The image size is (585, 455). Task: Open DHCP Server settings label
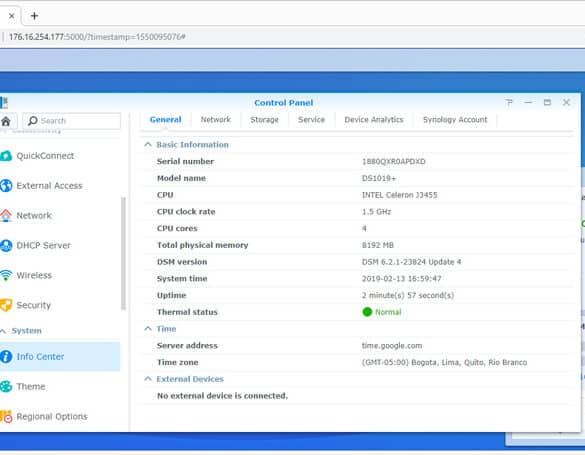click(43, 245)
